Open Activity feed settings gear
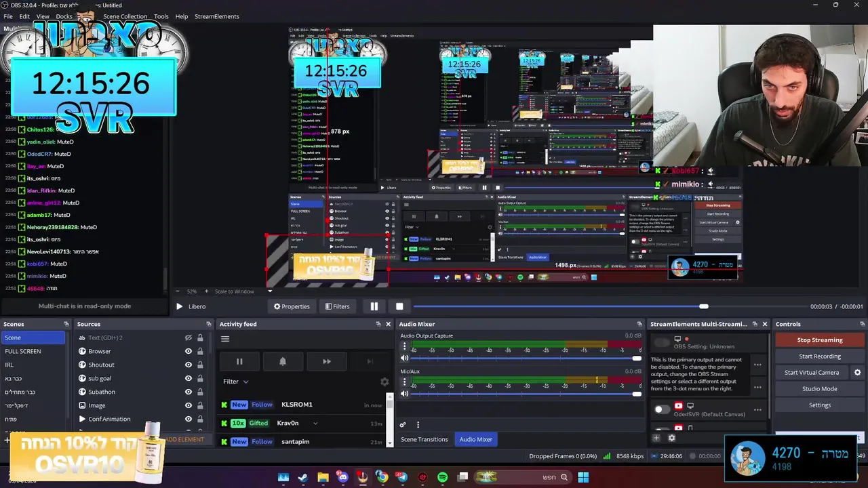868x488 pixels. [384, 382]
